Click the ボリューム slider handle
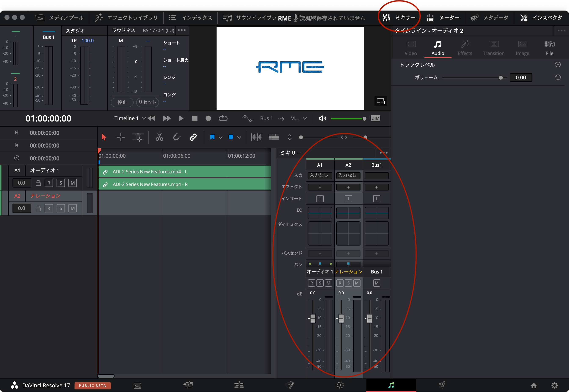Image resolution: width=569 pixels, height=392 pixels. [x=501, y=78]
